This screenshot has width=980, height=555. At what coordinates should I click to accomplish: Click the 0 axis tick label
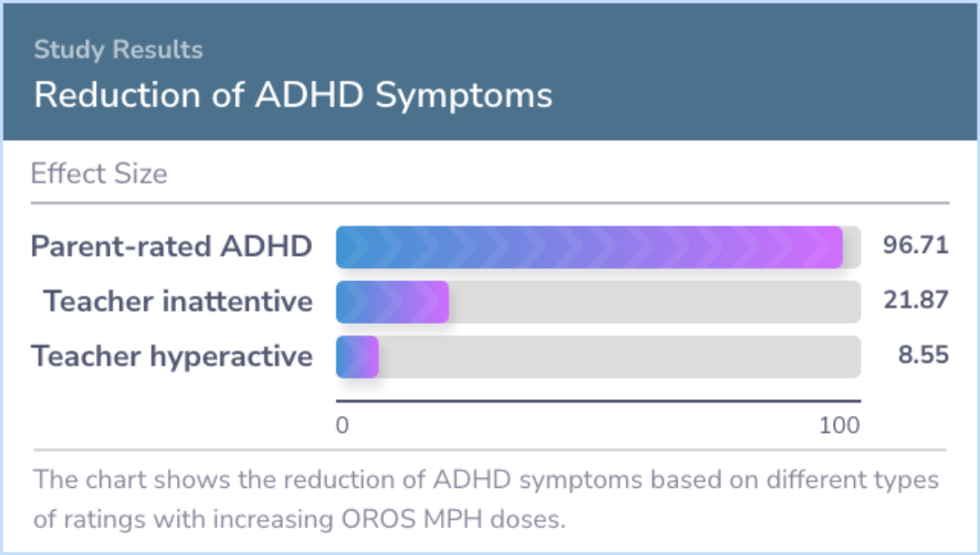[342, 425]
